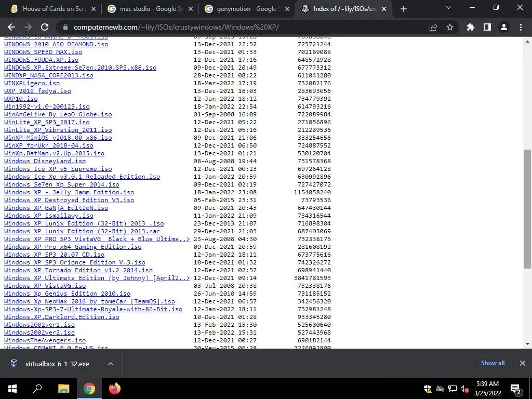Viewport: 532px width, 399px height.
Task: Download WINDOWS_2010_AIO_DIAMOND.iso
Action: coord(56,44)
